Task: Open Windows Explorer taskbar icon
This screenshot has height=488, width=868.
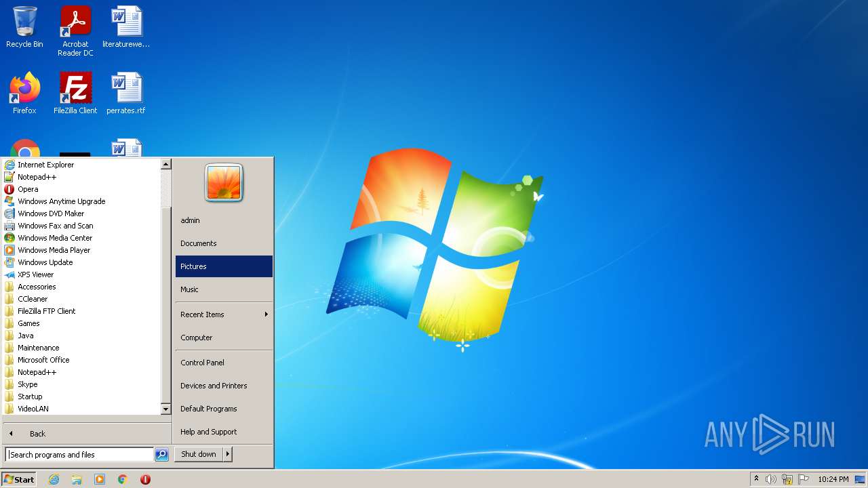Action: point(77,479)
